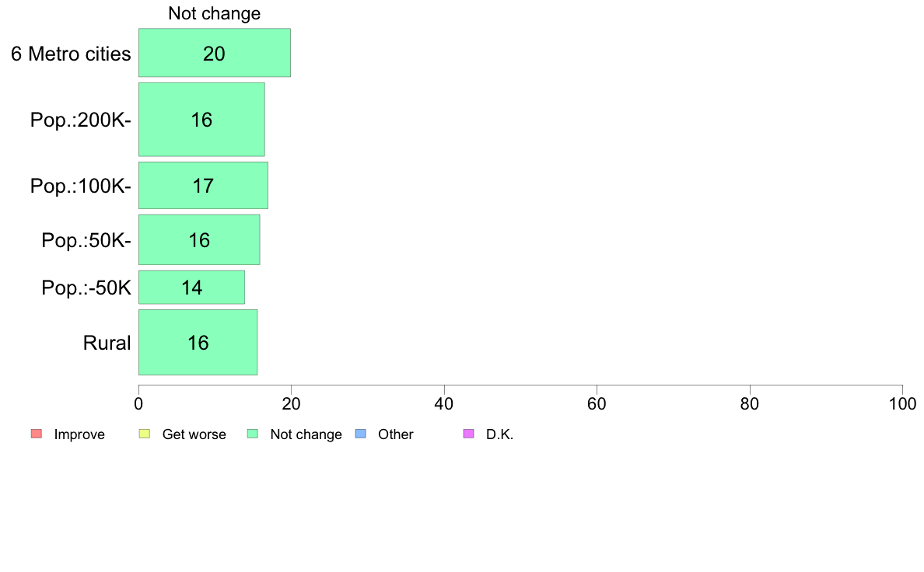
Task: Click the Get worse yellow legend swatch
Action: (145, 434)
